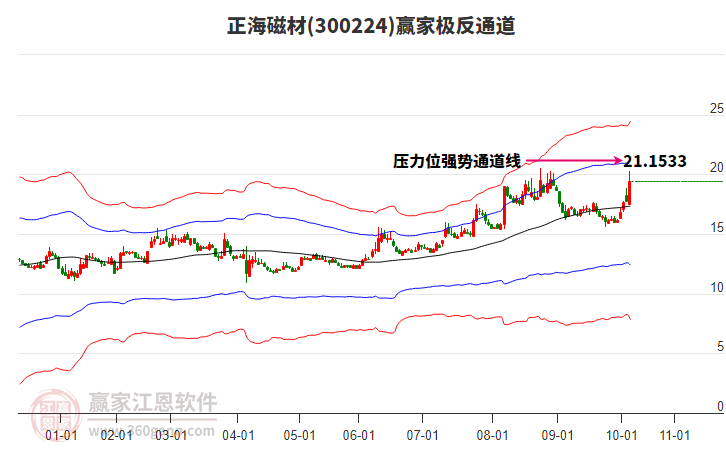Click the 04-01 date axis label
This screenshot has width=726, height=450.
238,435
